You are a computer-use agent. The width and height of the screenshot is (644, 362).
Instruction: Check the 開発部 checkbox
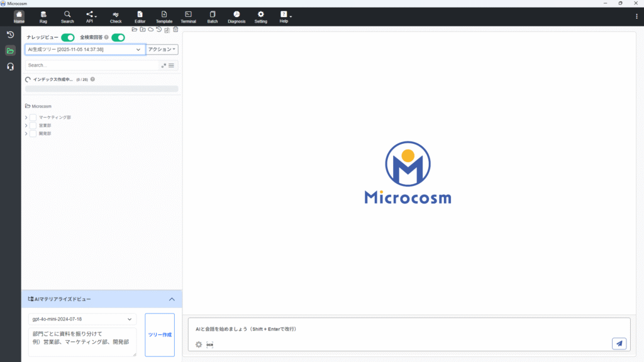(x=33, y=133)
